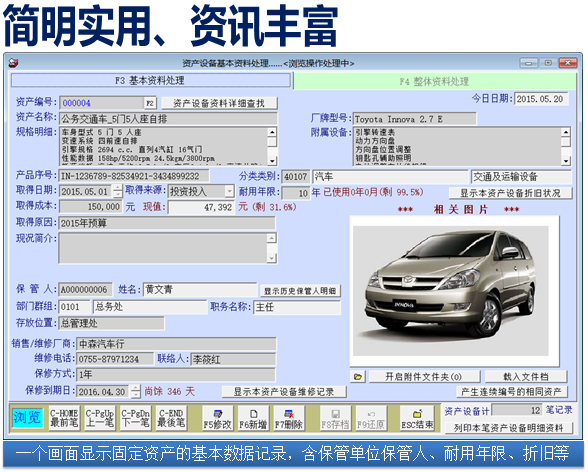Screen dimensions: 588x472
Task: Click the F5修改 edit icon button
Action: tap(218, 418)
